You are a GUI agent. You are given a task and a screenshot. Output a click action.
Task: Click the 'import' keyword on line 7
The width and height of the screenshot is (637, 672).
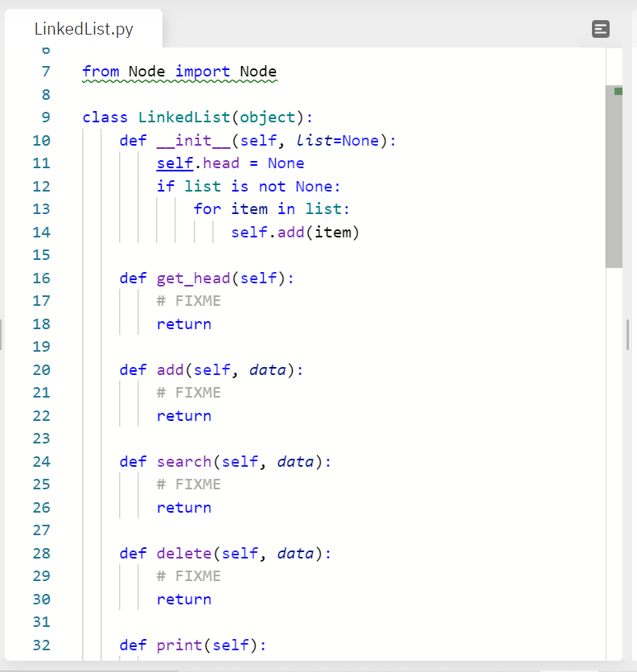click(x=203, y=71)
